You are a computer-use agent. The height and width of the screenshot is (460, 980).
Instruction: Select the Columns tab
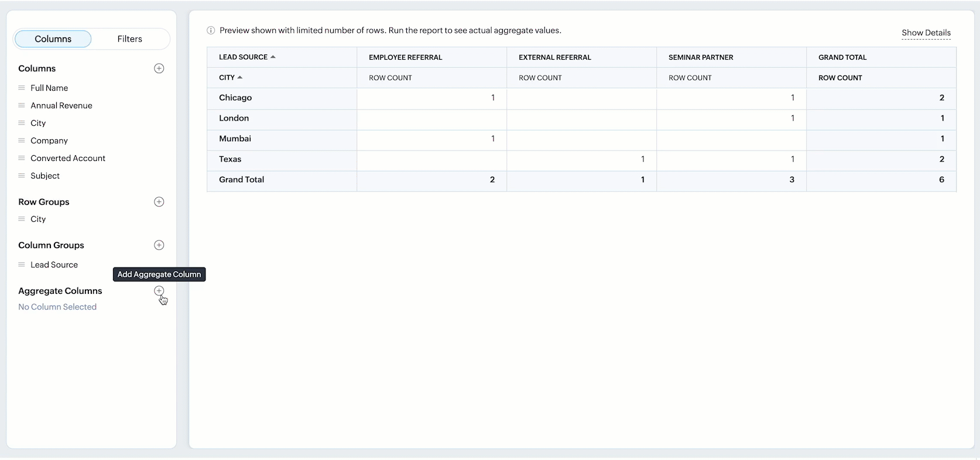[53, 39]
